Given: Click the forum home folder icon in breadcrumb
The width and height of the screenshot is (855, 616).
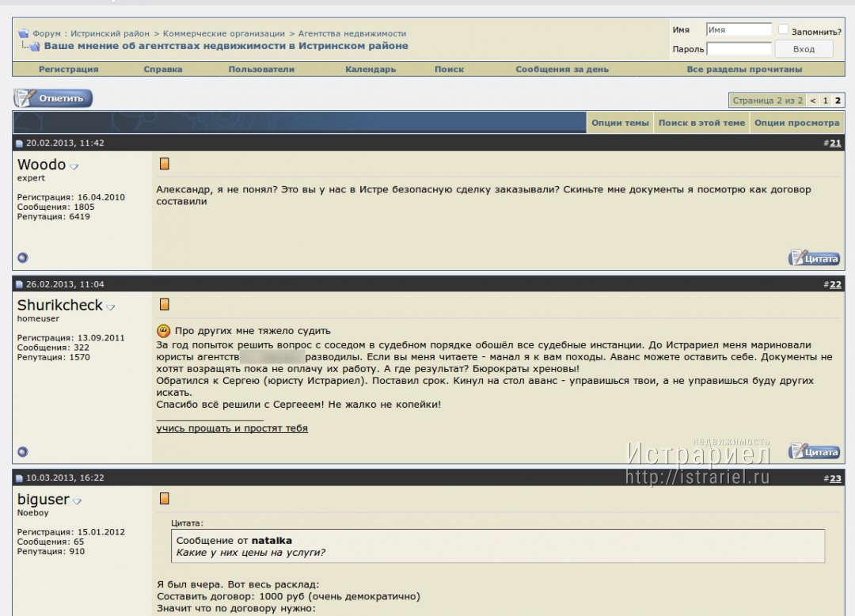Looking at the screenshot, I should coord(24,34).
